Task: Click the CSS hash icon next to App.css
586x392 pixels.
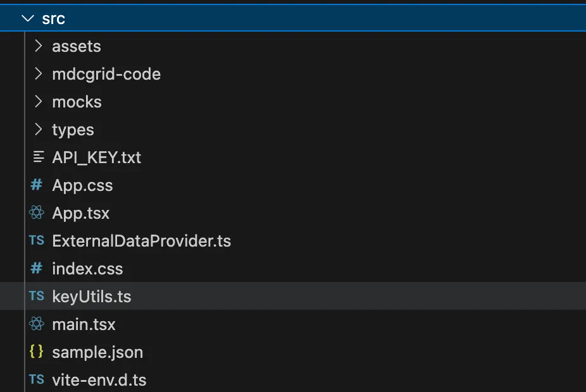Action: [x=37, y=185]
